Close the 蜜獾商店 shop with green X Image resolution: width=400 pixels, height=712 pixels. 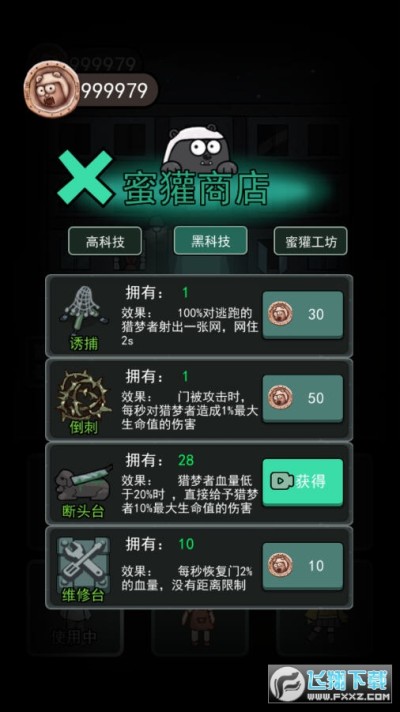point(85,177)
